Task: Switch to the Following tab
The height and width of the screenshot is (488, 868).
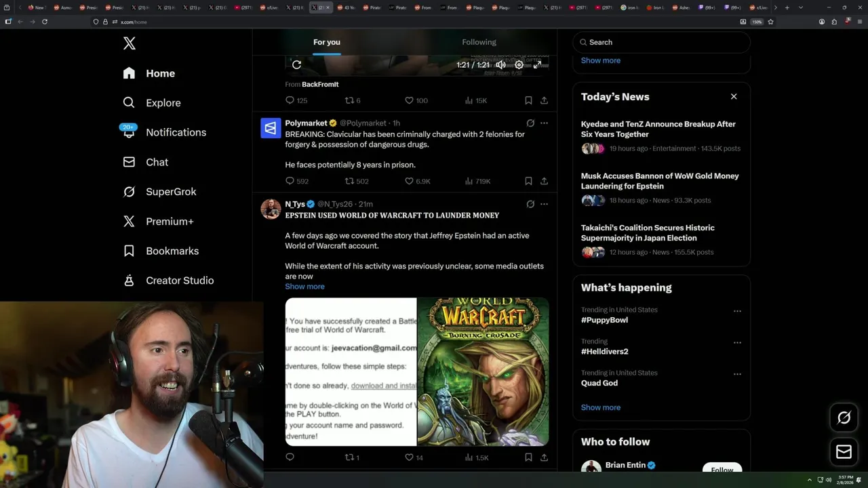Action: [479, 42]
